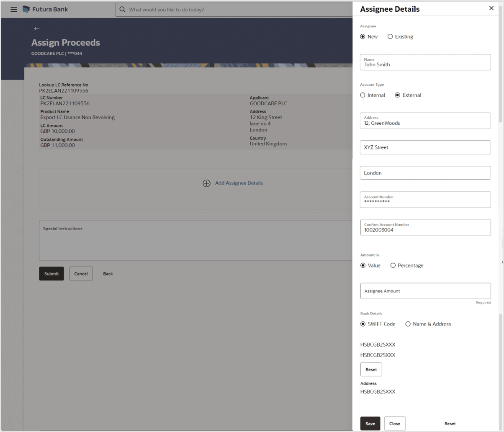The height and width of the screenshot is (432, 504).
Task: Click inside the Assignee Amount field
Action: click(x=425, y=291)
